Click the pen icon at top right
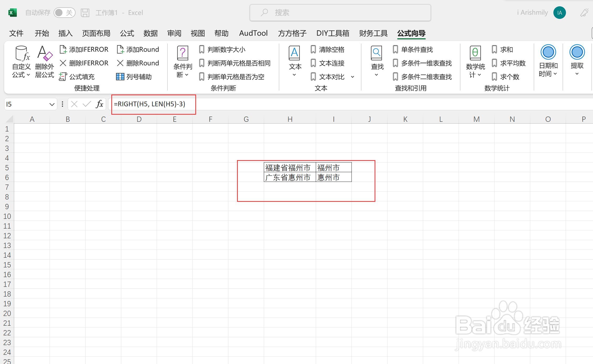The height and width of the screenshot is (364, 593). tap(584, 13)
